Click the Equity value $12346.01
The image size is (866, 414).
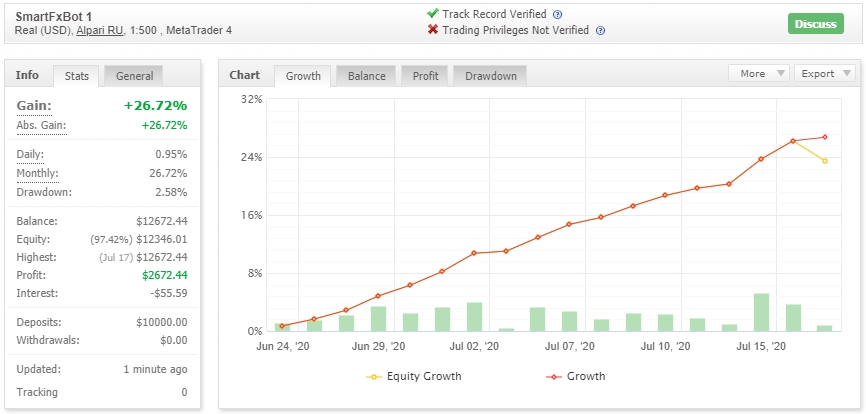click(x=162, y=240)
